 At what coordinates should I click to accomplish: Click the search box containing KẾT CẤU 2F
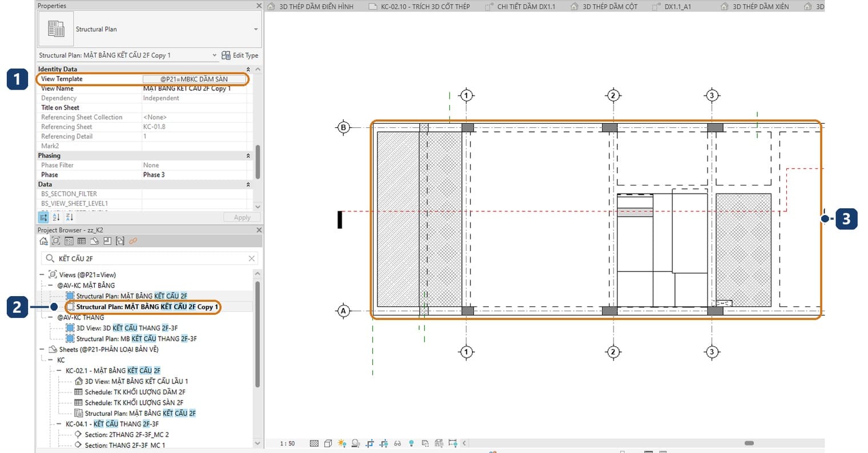(150, 258)
